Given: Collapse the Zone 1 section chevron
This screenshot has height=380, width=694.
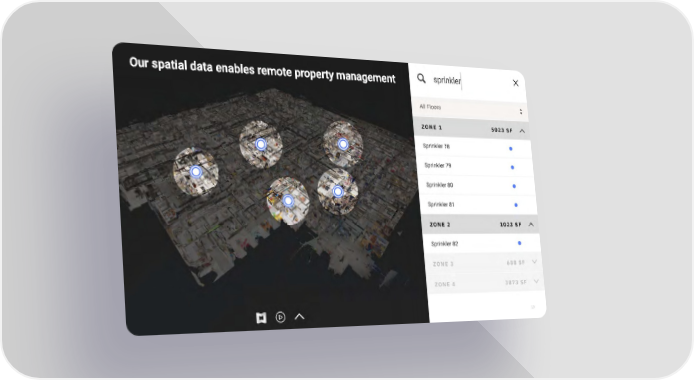Looking at the screenshot, I should (x=522, y=131).
